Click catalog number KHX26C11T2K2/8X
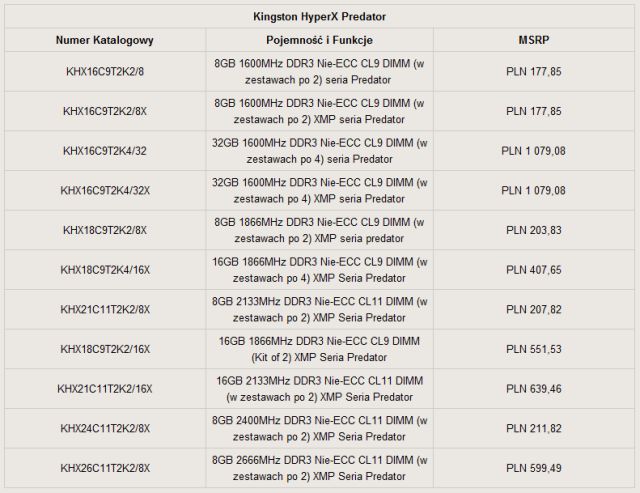The image size is (640, 493). pos(105,468)
